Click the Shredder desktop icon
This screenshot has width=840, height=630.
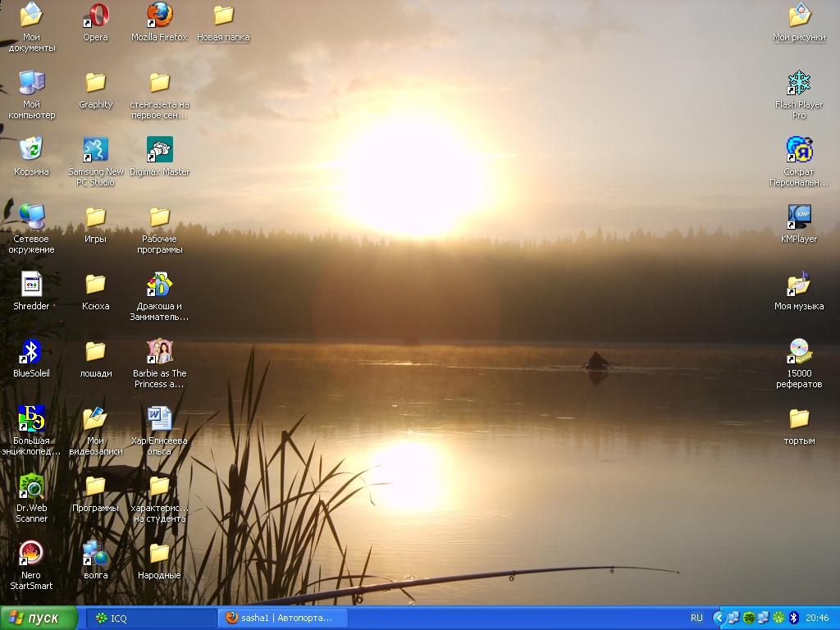tap(31, 285)
